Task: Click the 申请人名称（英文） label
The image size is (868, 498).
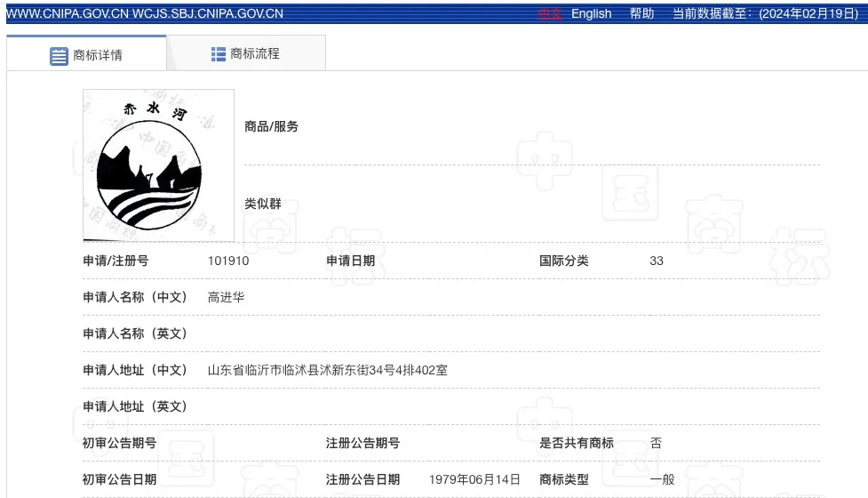Action: point(136,334)
